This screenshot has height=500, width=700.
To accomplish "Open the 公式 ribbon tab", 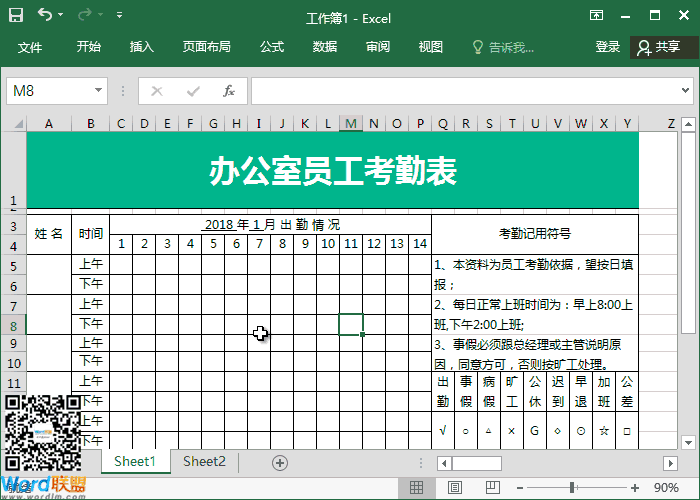I will 272,47.
